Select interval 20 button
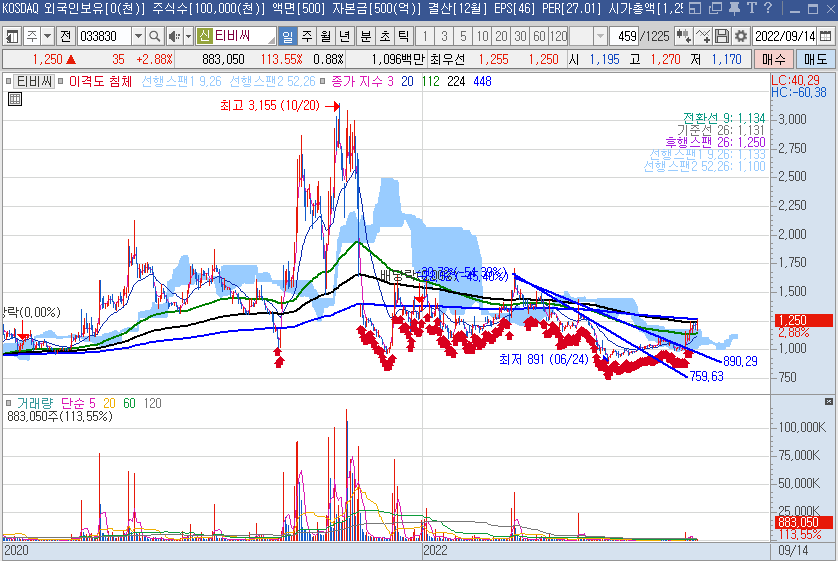Image resolution: width=838 pixels, height=561 pixels. pyautogui.click(x=501, y=36)
